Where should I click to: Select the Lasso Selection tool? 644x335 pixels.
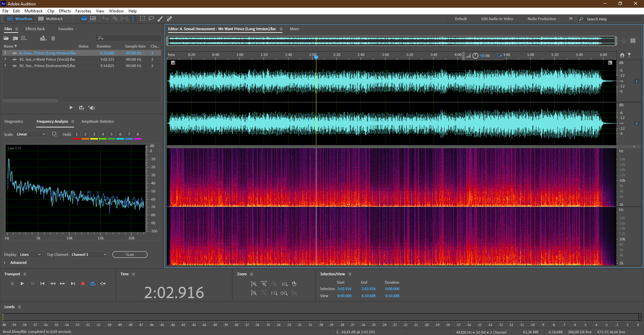pyautogui.click(x=151, y=19)
